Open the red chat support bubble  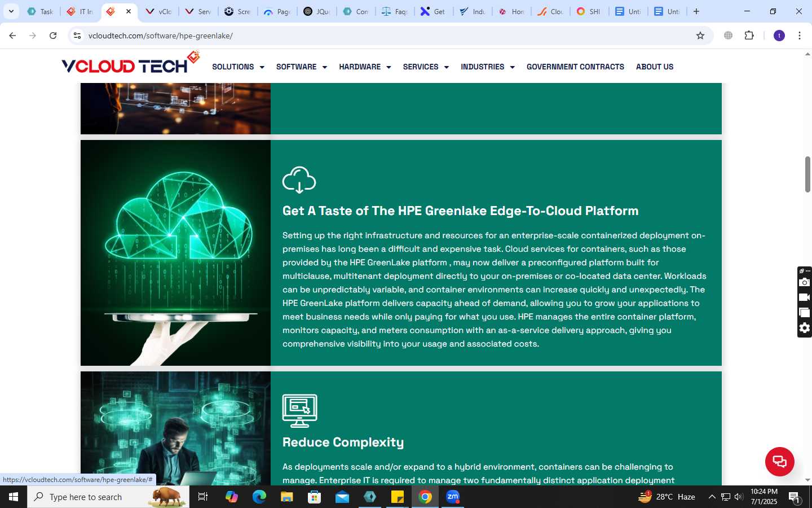coord(779,461)
